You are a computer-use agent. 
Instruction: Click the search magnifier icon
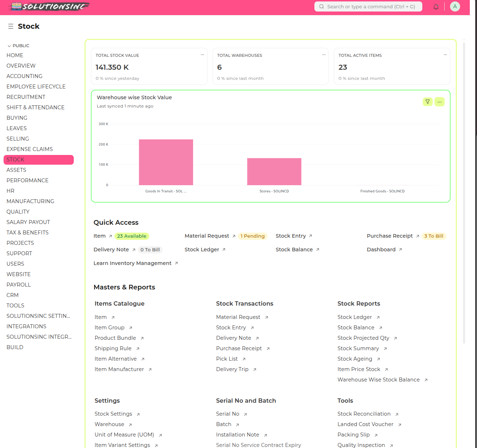[x=322, y=6]
